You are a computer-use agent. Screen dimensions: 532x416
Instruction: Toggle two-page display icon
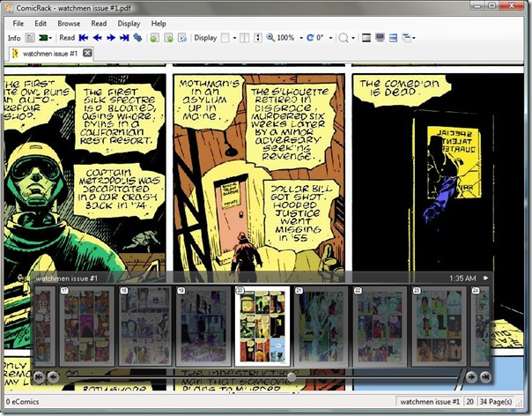(x=244, y=38)
